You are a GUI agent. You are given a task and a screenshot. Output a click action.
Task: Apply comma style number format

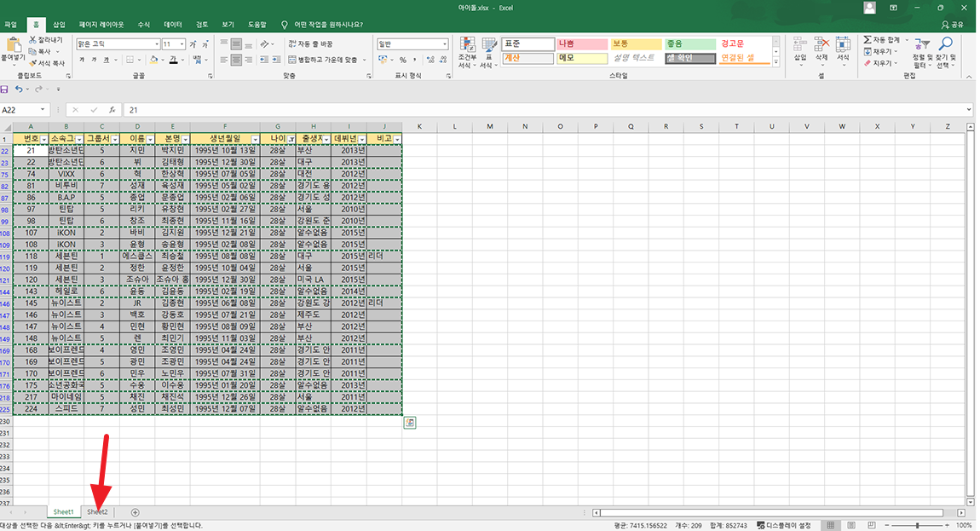click(414, 60)
